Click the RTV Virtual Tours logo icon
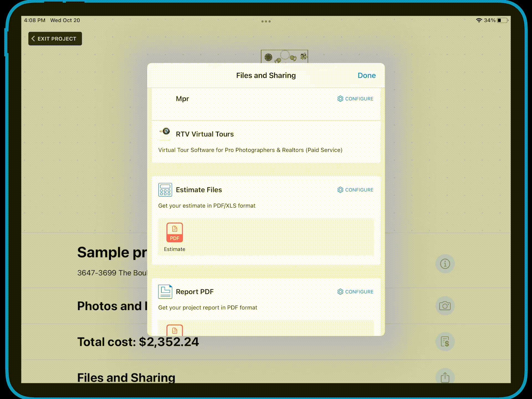This screenshot has height=399, width=532. 165,131
